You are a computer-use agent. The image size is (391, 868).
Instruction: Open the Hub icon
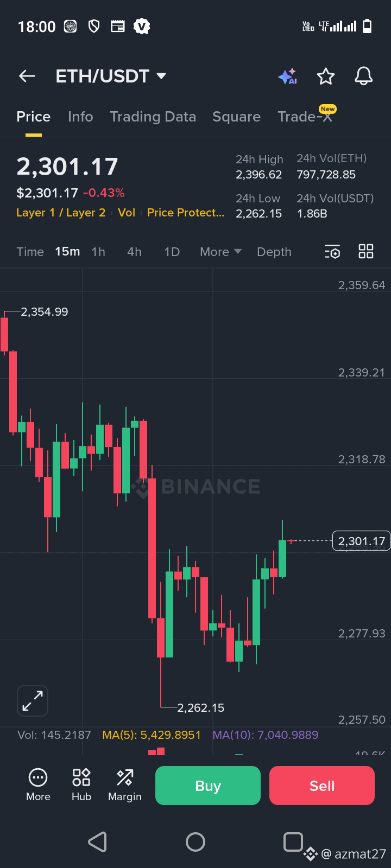[81, 784]
